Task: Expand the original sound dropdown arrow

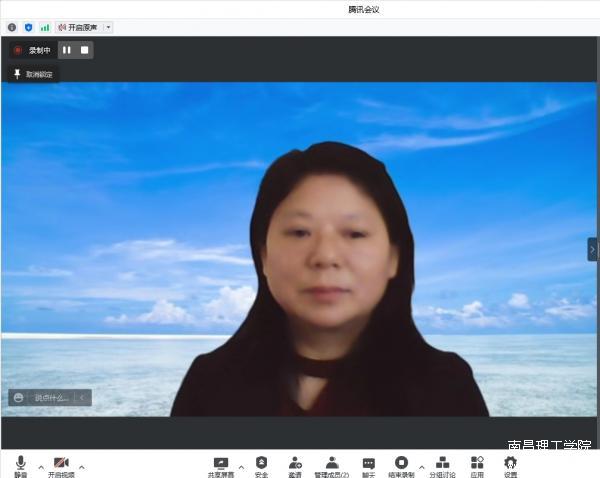Action: [x=108, y=27]
